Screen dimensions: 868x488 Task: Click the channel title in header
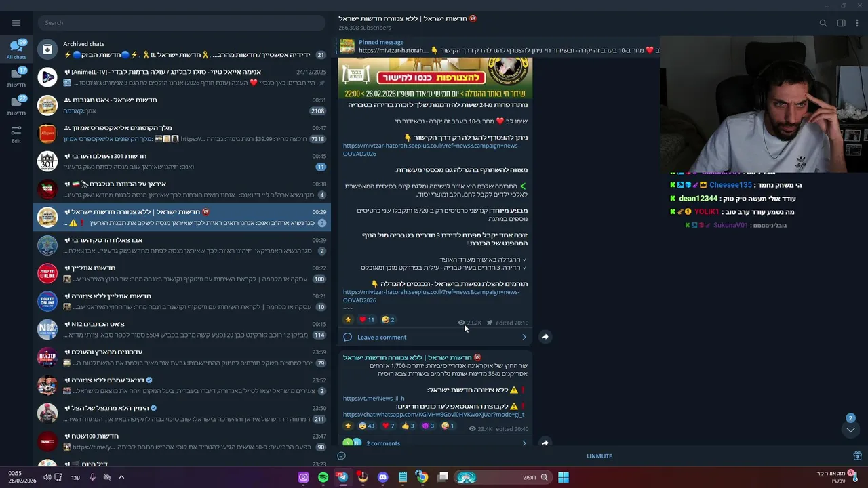[x=408, y=18]
